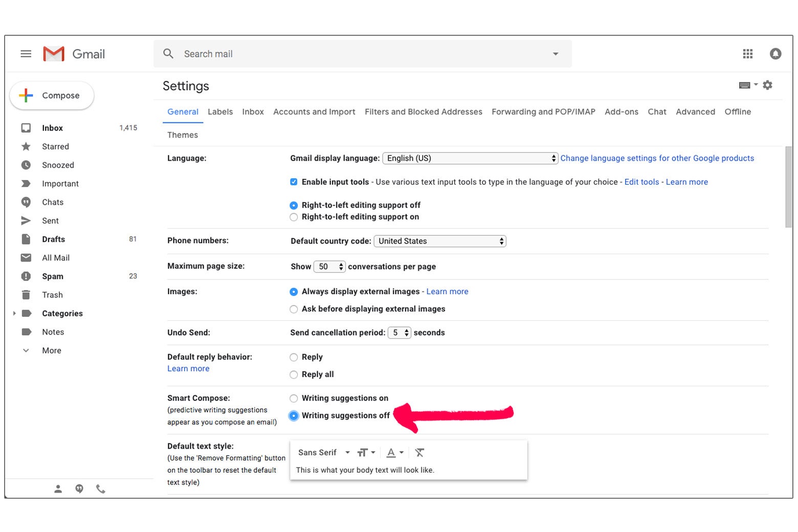Select Ask before displaying external images
Viewport: 798px width, 532px height.
(x=294, y=309)
